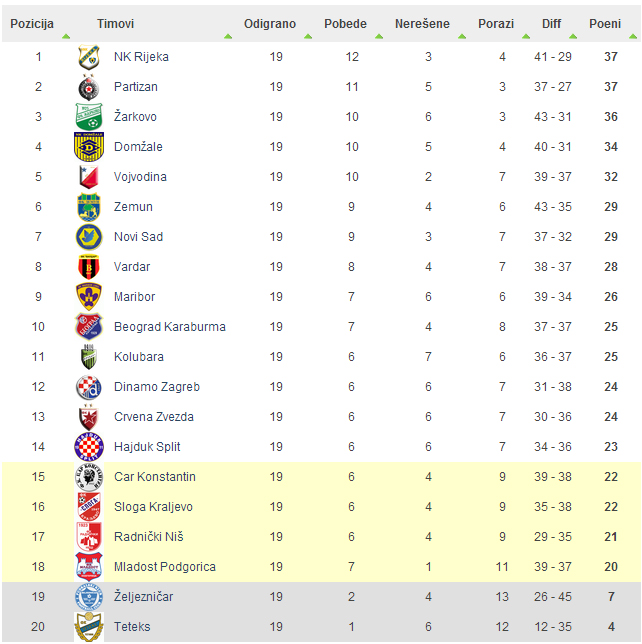Open the Beograd Karaburma team link
642x644 pixels.
tap(170, 327)
